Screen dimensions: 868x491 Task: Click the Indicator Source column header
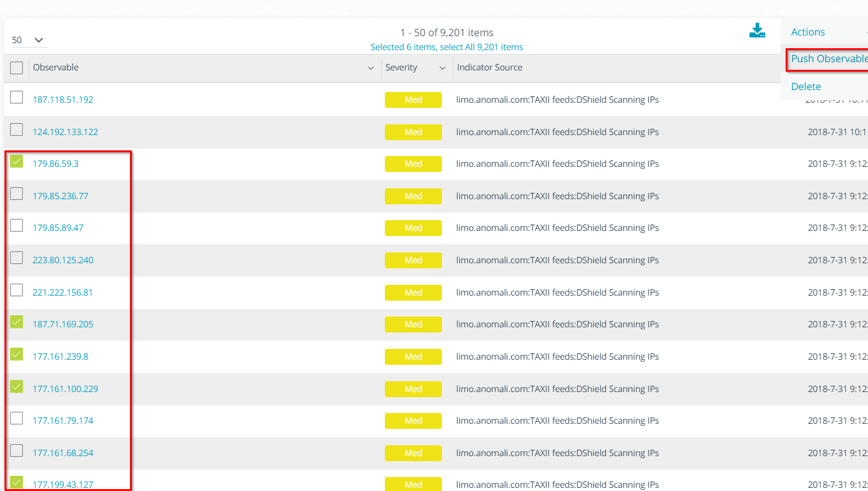point(489,68)
